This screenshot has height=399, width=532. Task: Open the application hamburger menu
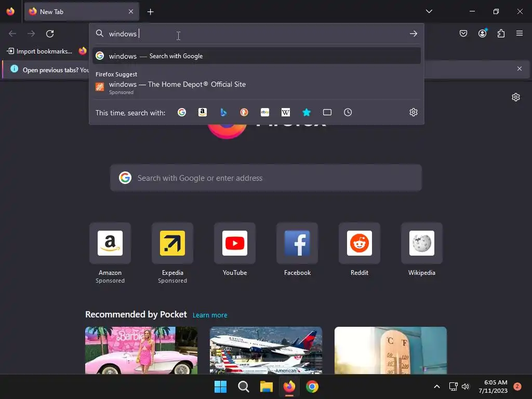coord(520,33)
